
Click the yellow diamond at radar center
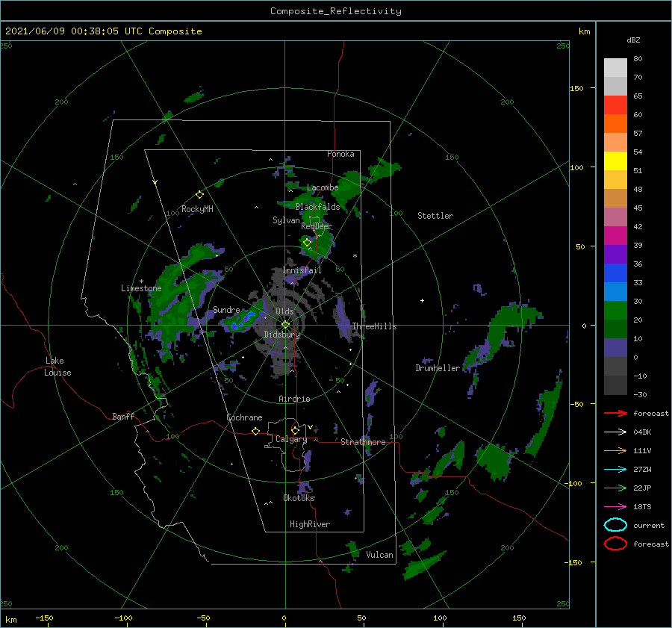pos(285,325)
